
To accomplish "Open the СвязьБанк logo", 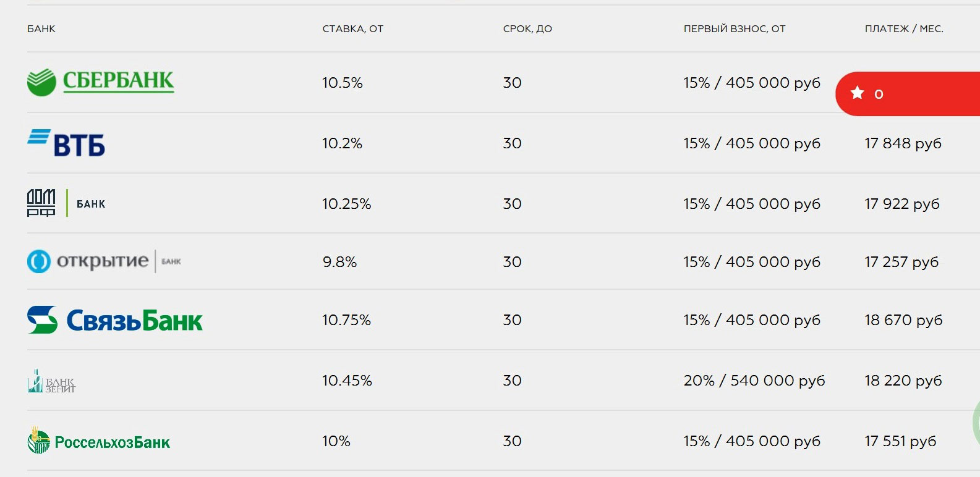I will point(115,320).
